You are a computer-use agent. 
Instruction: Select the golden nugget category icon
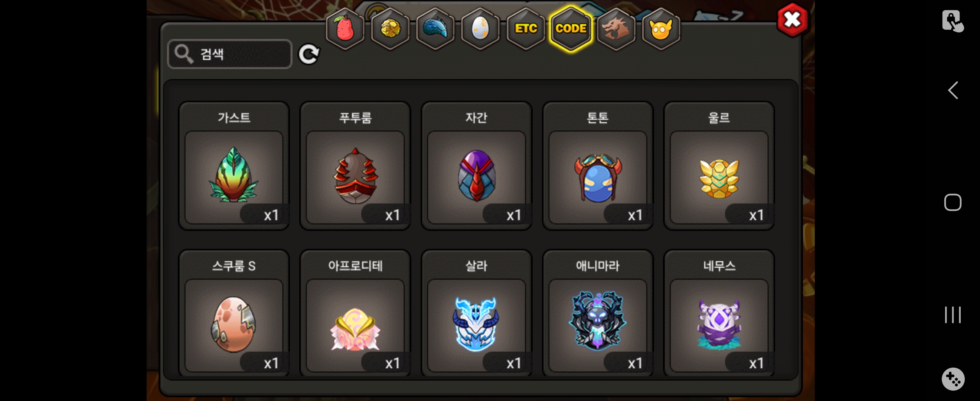pyautogui.click(x=390, y=29)
